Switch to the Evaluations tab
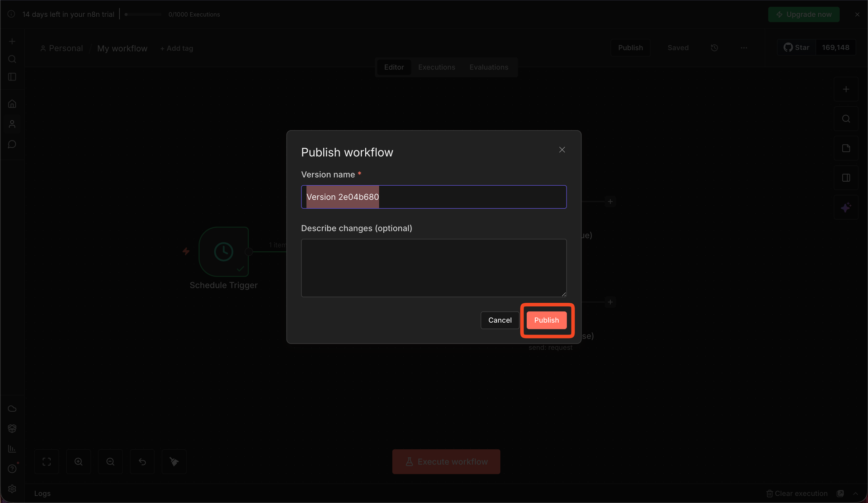The width and height of the screenshot is (868, 503). 488,67
